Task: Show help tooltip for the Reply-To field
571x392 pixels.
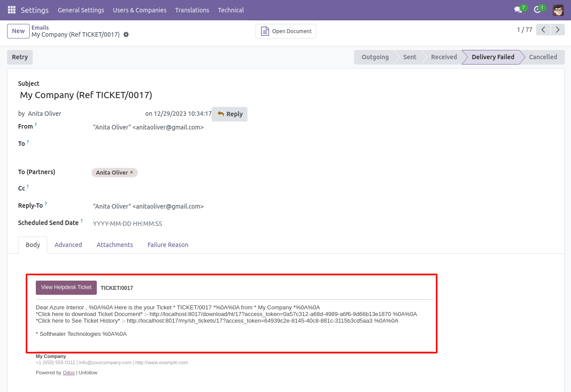Action: [x=46, y=204]
